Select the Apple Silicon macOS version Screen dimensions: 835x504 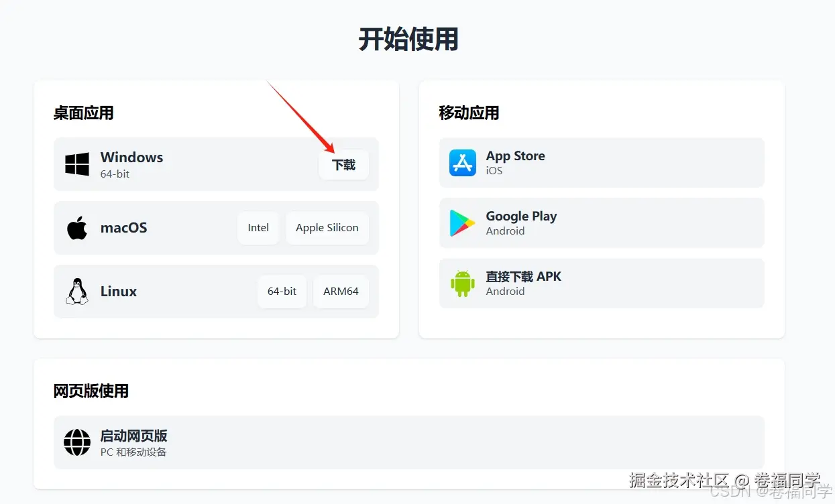pos(327,227)
